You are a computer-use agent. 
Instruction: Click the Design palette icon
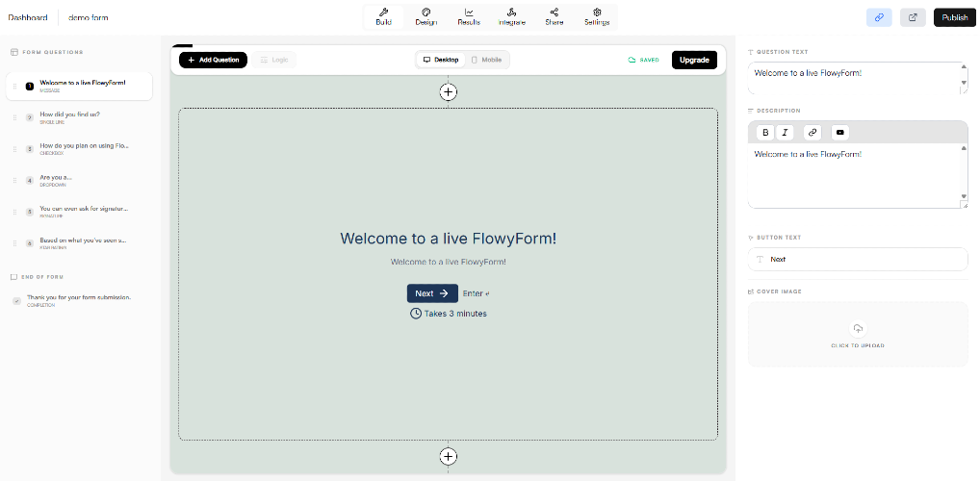(x=426, y=12)
